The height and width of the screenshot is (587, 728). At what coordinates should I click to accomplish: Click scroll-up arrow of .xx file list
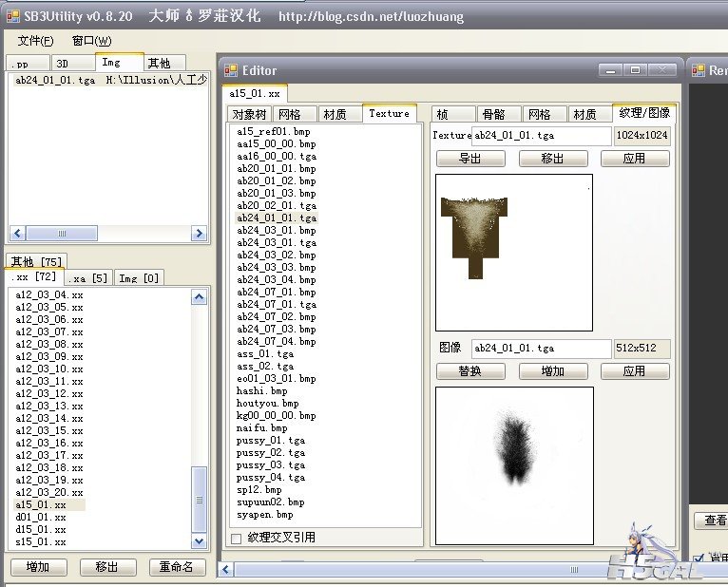200,297
